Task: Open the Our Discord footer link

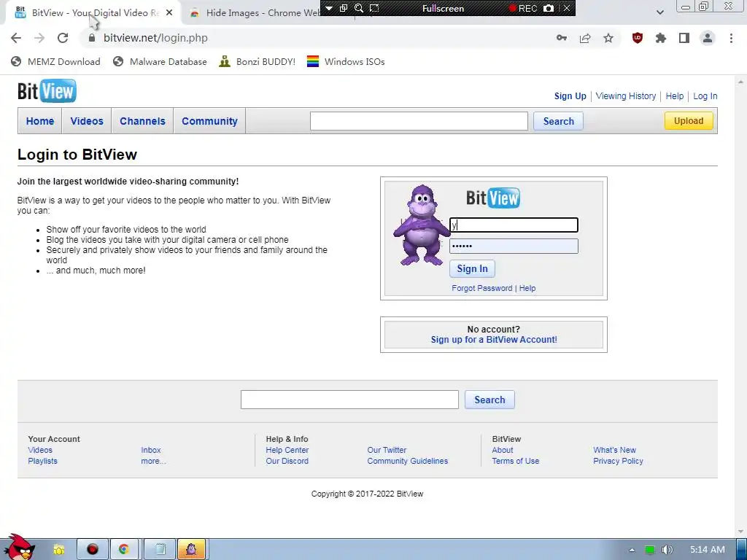Action: (x=287, y=461)
